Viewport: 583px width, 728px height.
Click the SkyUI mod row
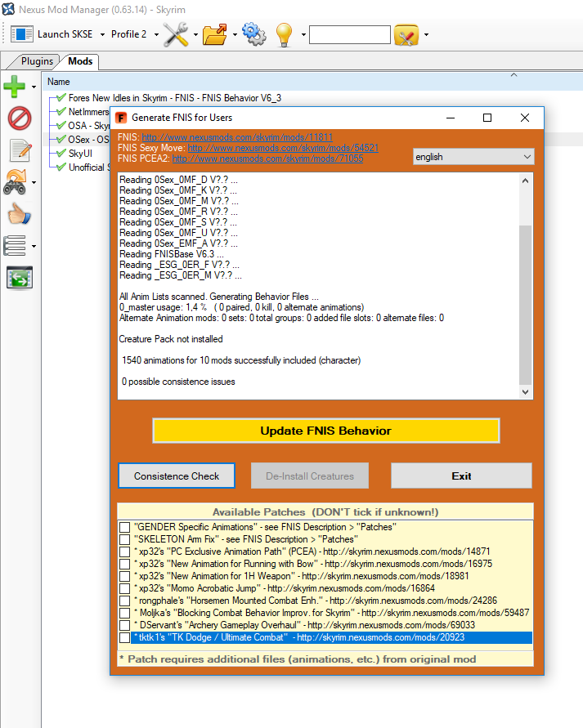80,154
